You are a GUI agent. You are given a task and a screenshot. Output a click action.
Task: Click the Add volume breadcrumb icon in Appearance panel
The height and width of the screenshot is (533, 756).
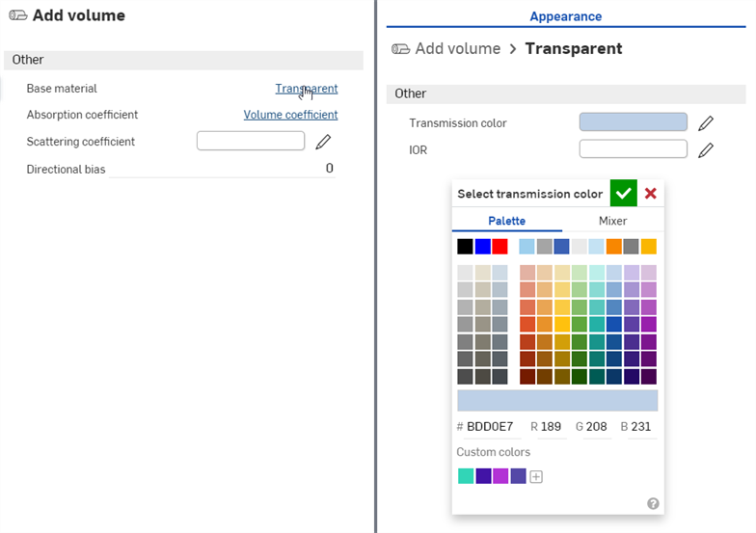401,48
